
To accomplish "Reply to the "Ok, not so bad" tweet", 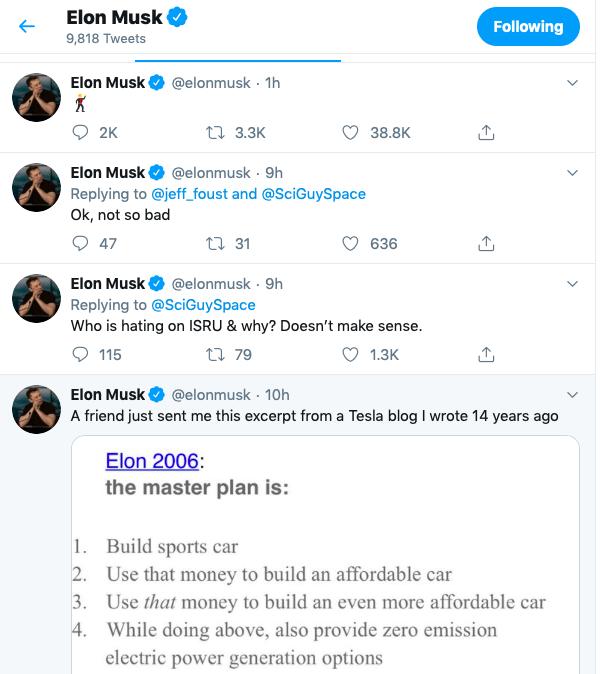I will (82, 243).
